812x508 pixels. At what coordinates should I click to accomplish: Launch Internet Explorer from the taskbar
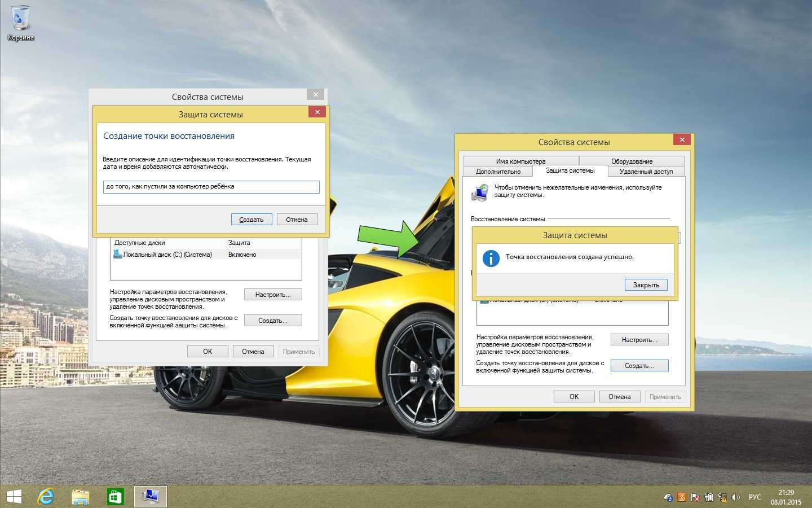pos(46,497)
